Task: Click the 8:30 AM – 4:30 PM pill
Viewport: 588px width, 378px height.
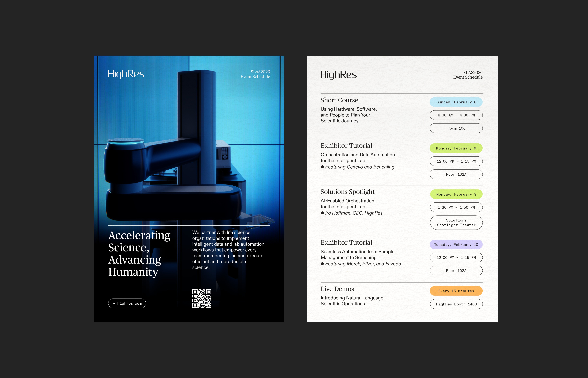Action: point(456,115)
